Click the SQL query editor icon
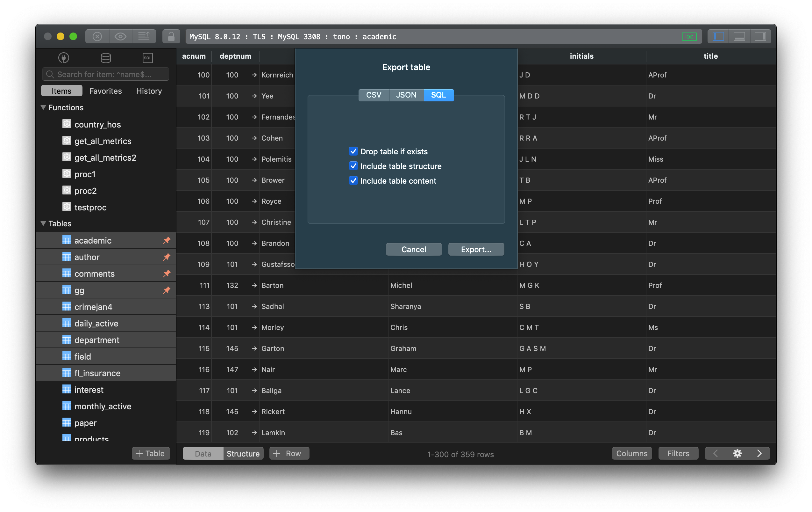Viewport: 812px width, 512px height. 147,57
